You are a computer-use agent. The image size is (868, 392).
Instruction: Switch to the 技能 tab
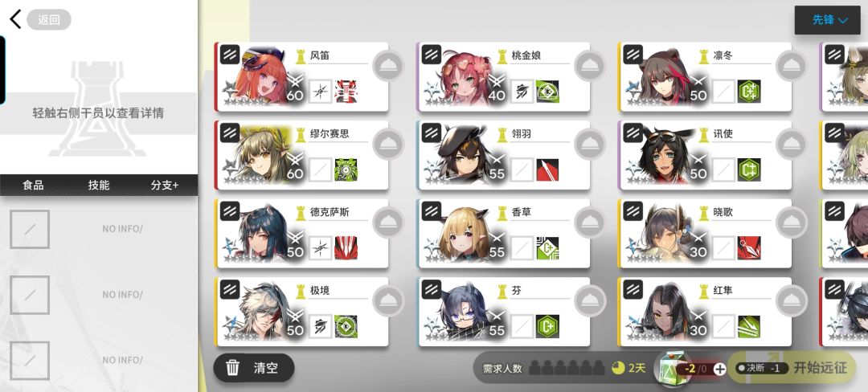pyautogui.click(x=99, y=186)
